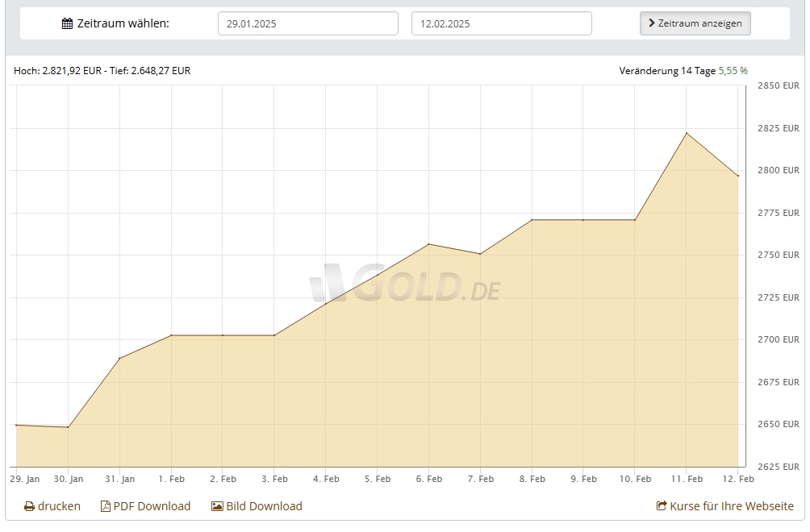
Task: Click the 12. Feb final data point
Action: [x=738, y=176]
